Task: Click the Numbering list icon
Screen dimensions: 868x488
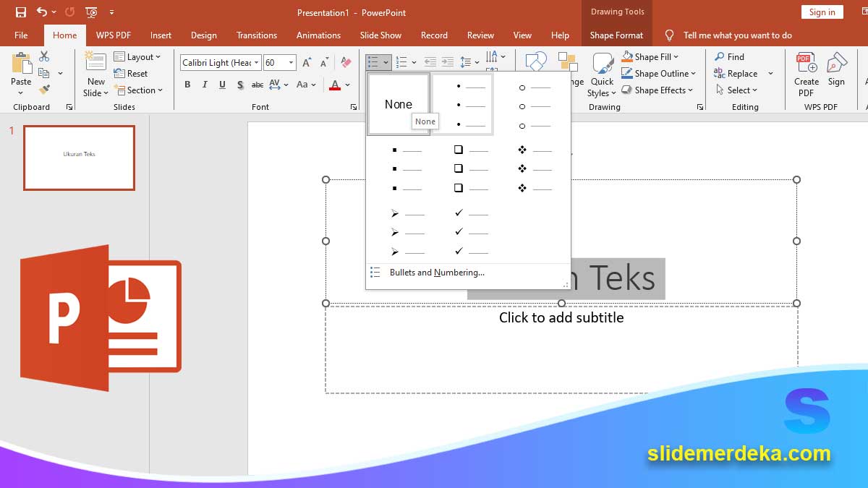Action: pos(402,63)
